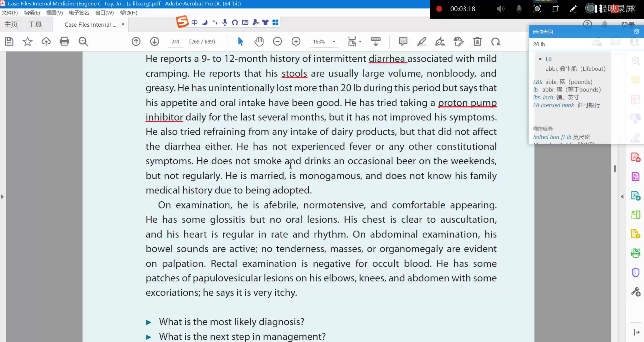Add a sticky note comment
Screen dimensions: 644x342
click(x=403, y=41)
